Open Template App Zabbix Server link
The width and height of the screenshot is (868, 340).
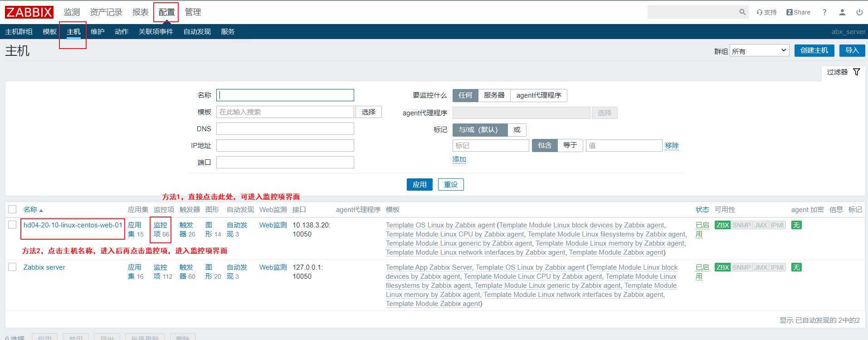point(429,267)
